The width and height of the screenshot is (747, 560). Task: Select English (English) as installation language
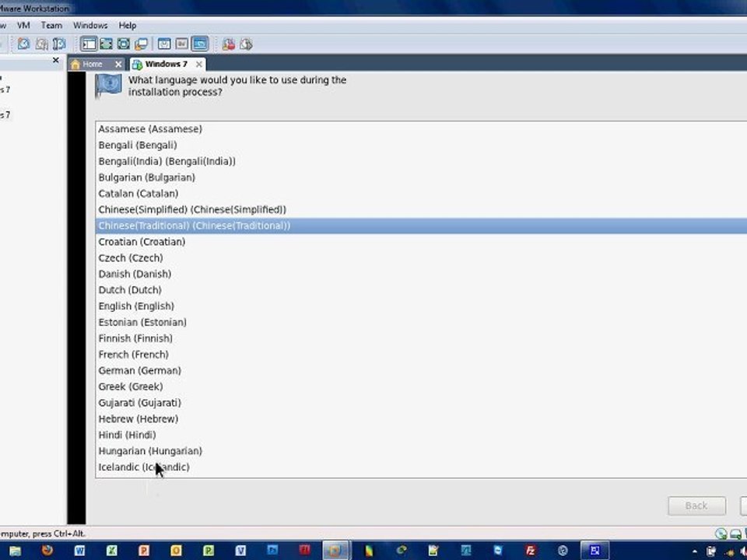coord(421,306)
